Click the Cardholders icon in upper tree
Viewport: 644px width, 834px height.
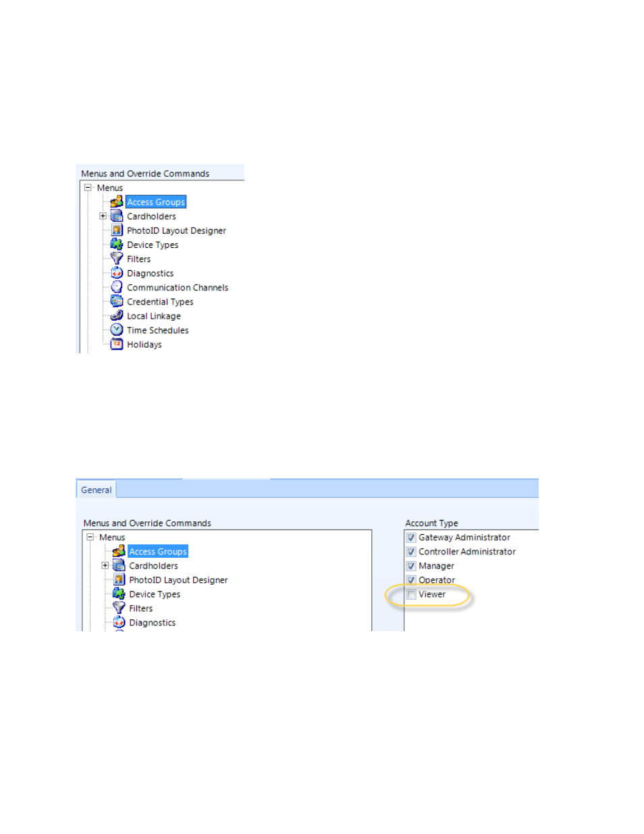(x=117, y=216)
